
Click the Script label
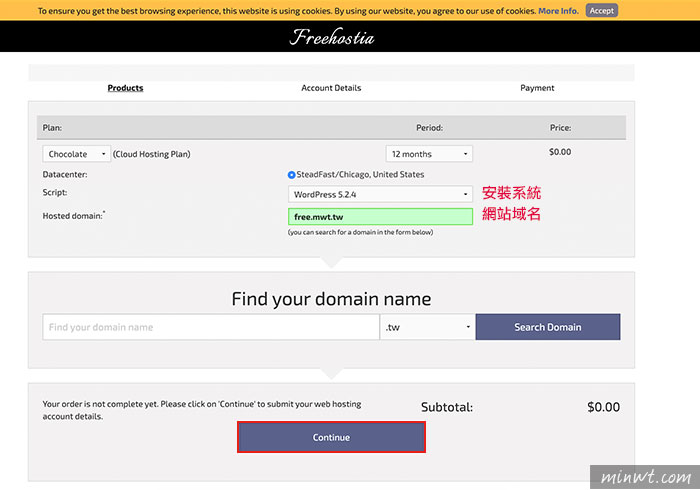tap(55, 192)
